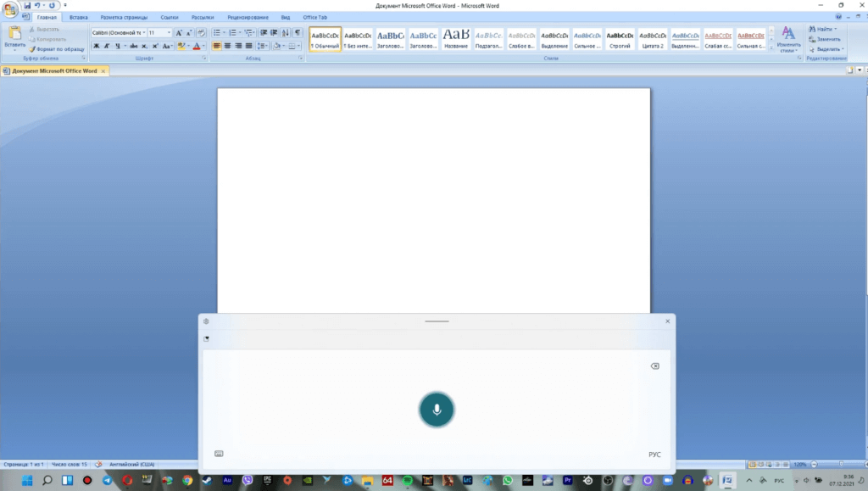The image size is (868, 491).
Task: Apply the Название style thumbnail
Action: point(455,38)
